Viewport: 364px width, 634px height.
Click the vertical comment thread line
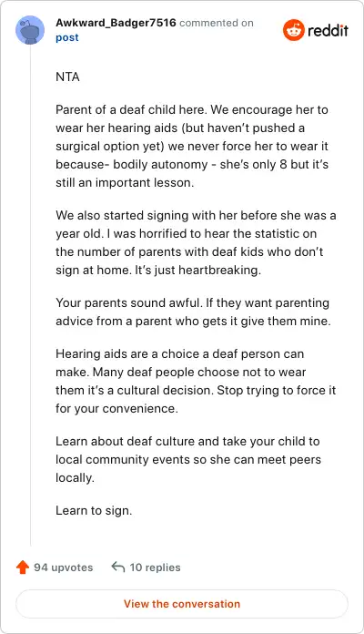pyautogui.click(x=30, y=295)
